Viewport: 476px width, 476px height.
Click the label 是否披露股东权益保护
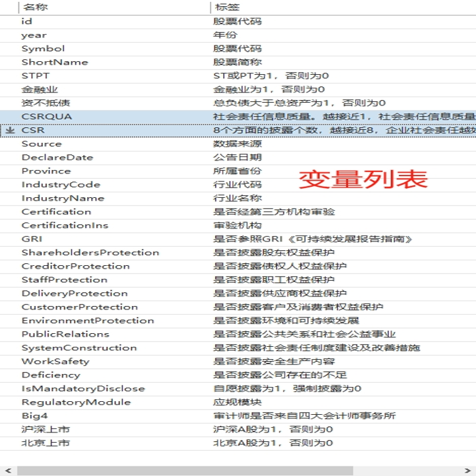click(274, 252)
